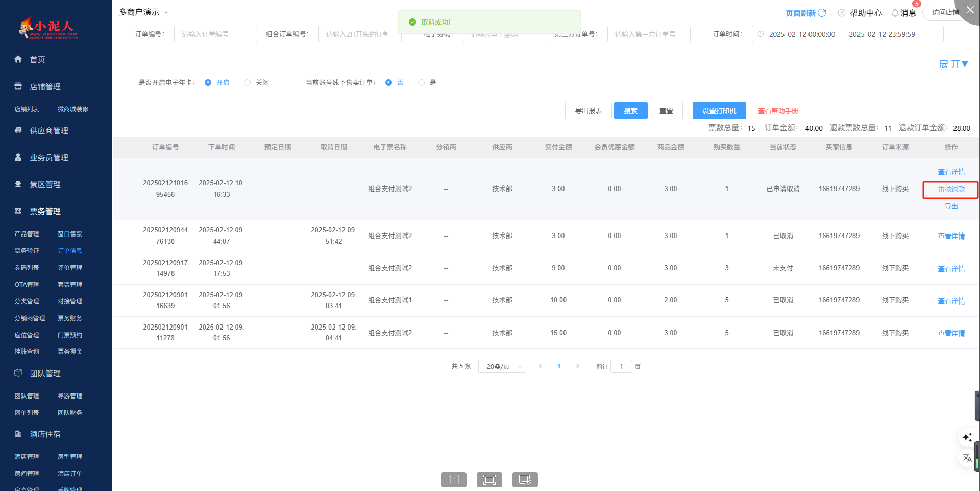The height and width of the screenshot is (491, 980).
Task: Open the 20条/页 page size dropdown
Action: click(502, 366)
